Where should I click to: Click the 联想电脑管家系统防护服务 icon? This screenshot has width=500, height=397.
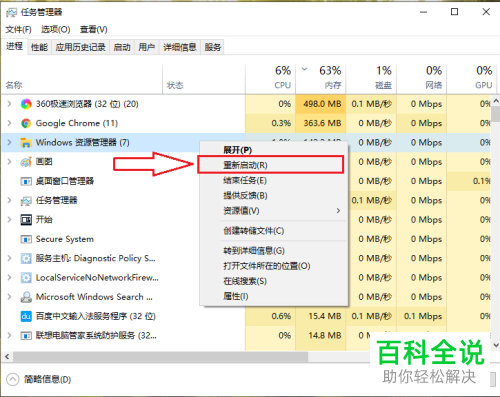tap(26, 336)
